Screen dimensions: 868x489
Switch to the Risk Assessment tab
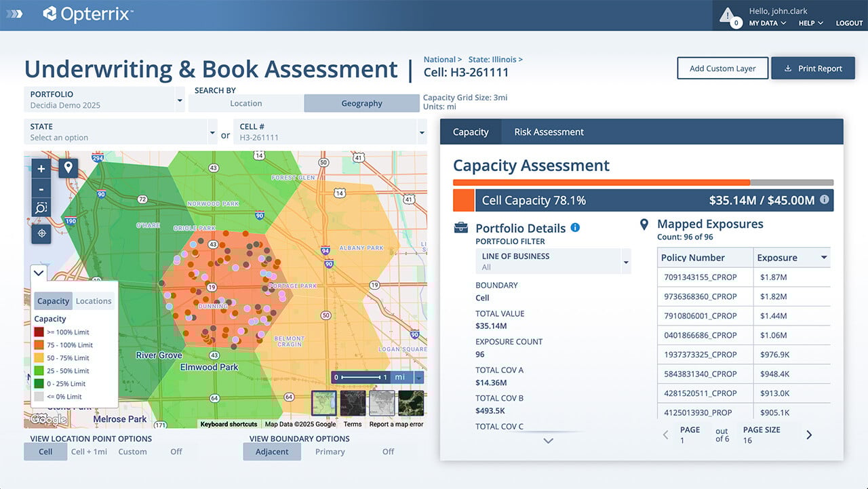coord(547,132)
